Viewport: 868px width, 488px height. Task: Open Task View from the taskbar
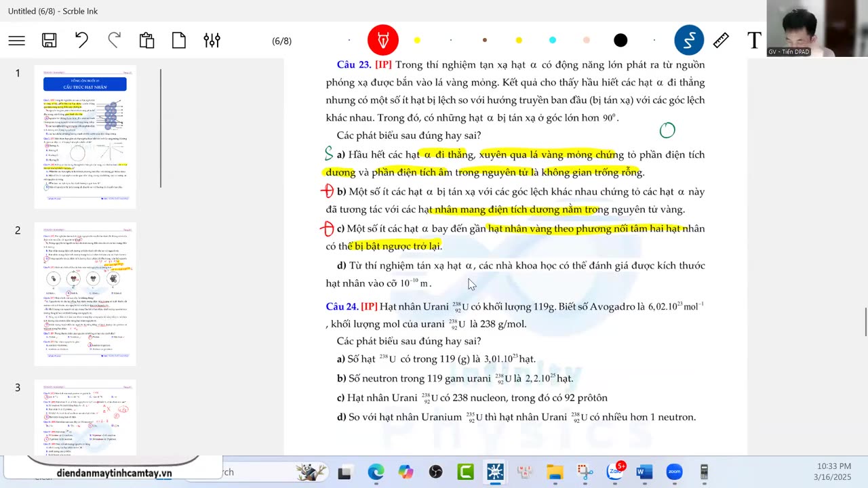pos(344,472)
